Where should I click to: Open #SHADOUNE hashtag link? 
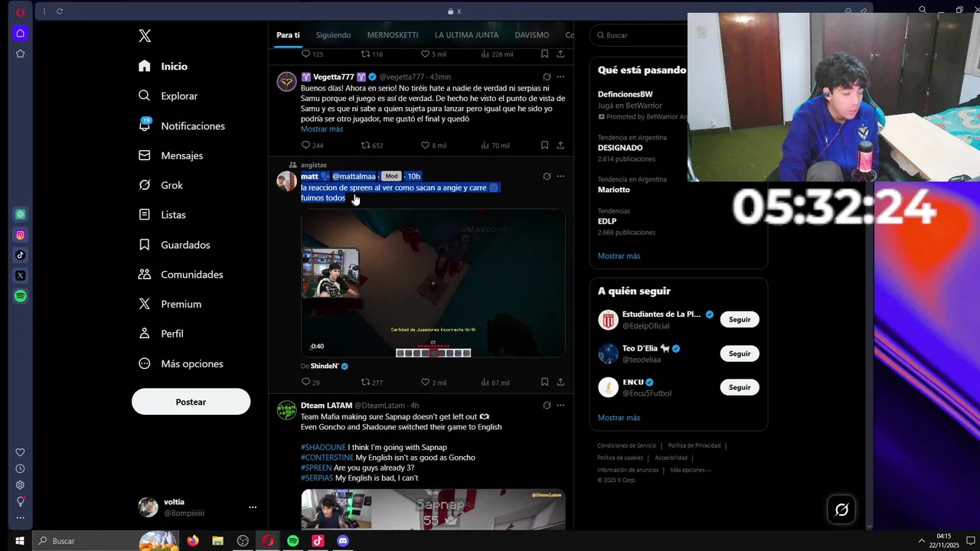(x=323, y=448)
